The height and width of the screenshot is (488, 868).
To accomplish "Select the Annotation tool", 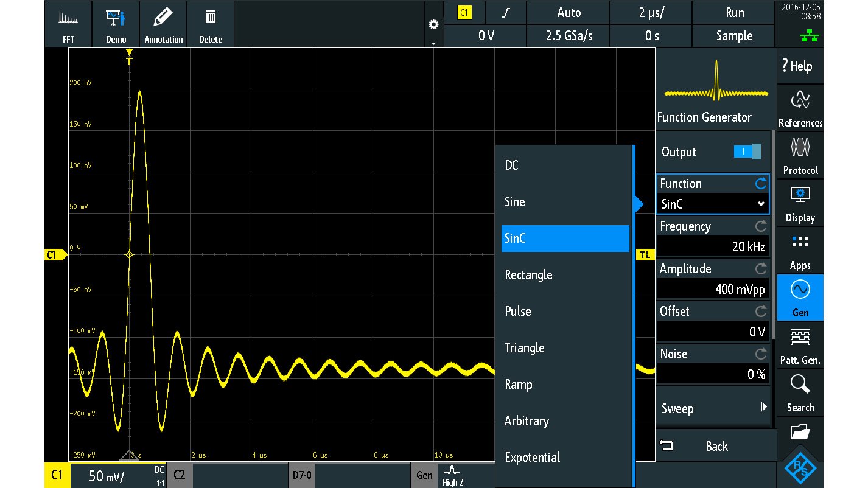I will pyautogui.click(x=163, y=24).
